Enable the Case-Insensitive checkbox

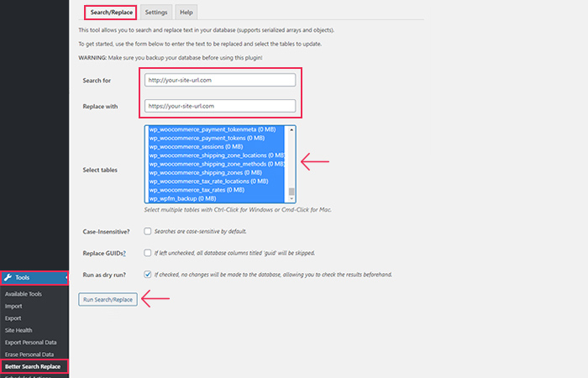pos(148,231)
